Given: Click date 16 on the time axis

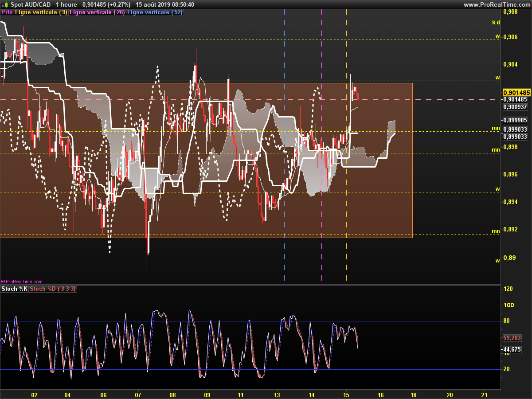Looking at the screenshot, I should pos(381,395).
